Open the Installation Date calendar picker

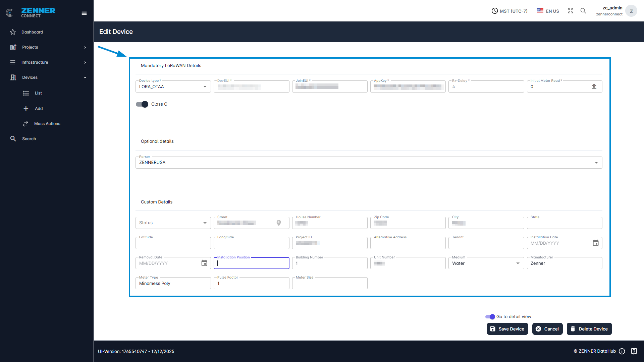596,243
